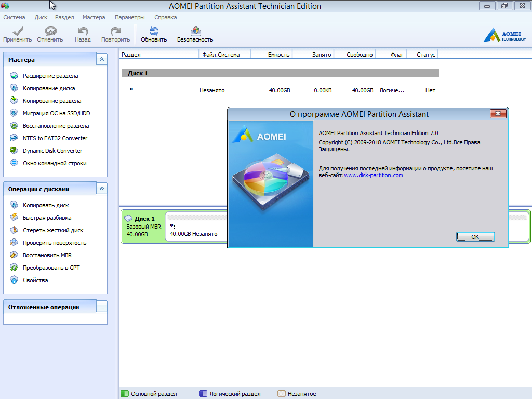Click the Свойства info icon
The height and width of the screenshot is (399, 532).
click(x=14, y=280)
